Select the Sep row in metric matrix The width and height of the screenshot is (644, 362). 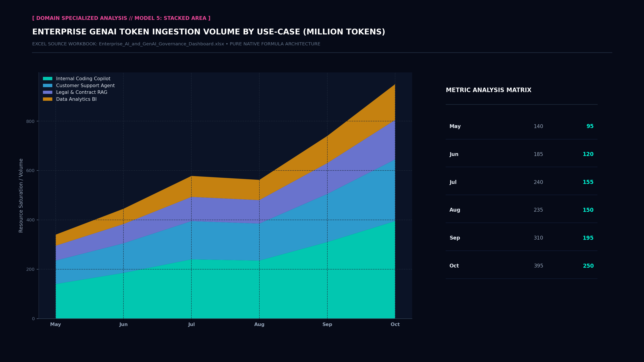coord(521,238)
